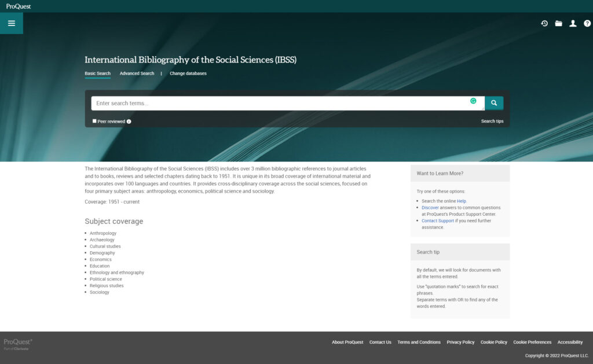The height and width of the screenshot is (364, 593).
Task: Open the Terms and Conditions footer link
Action: point(419,342)
